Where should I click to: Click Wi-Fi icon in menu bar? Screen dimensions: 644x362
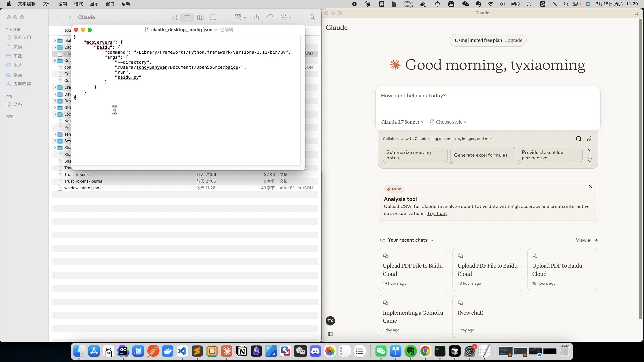(x=491, y=4)
